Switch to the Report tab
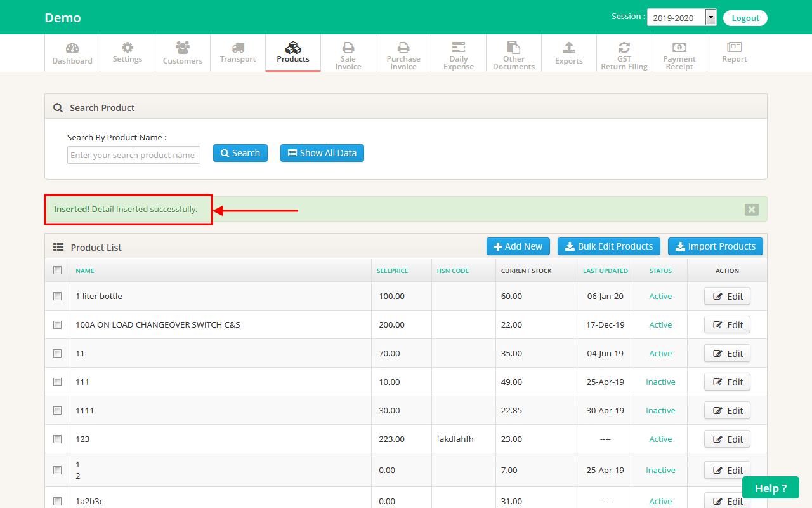The image size is (812, 508). click(x=735, y=53)
